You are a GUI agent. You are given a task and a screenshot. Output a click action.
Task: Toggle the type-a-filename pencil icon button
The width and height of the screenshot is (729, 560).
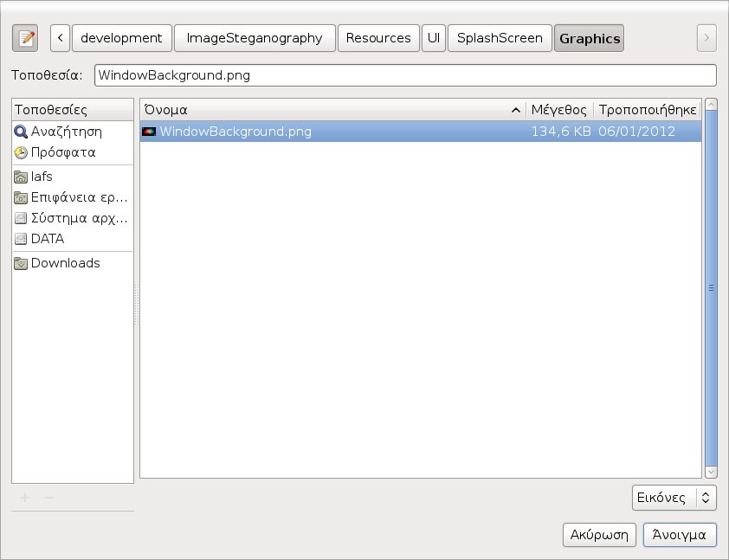26,38
